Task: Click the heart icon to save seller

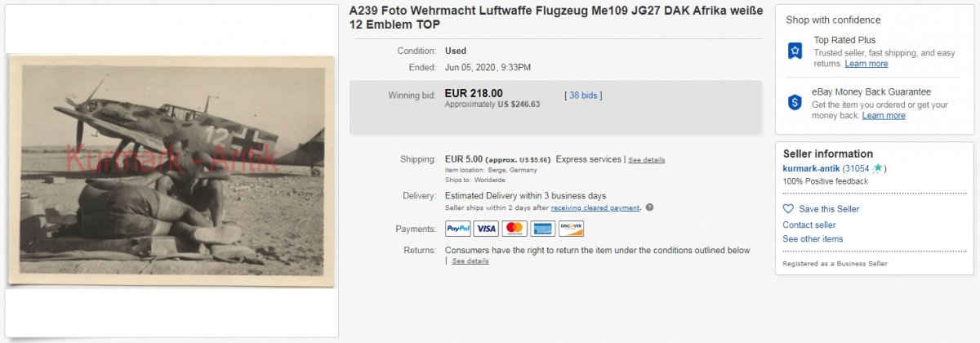Action: point(788,209)
